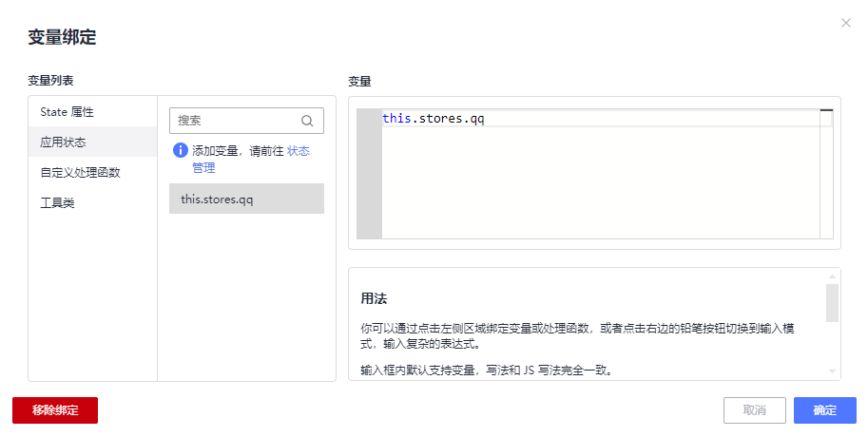Focus the 搜索 variable search field
The width and height of the screenshot is (868, 437).
tap(246, 121)
